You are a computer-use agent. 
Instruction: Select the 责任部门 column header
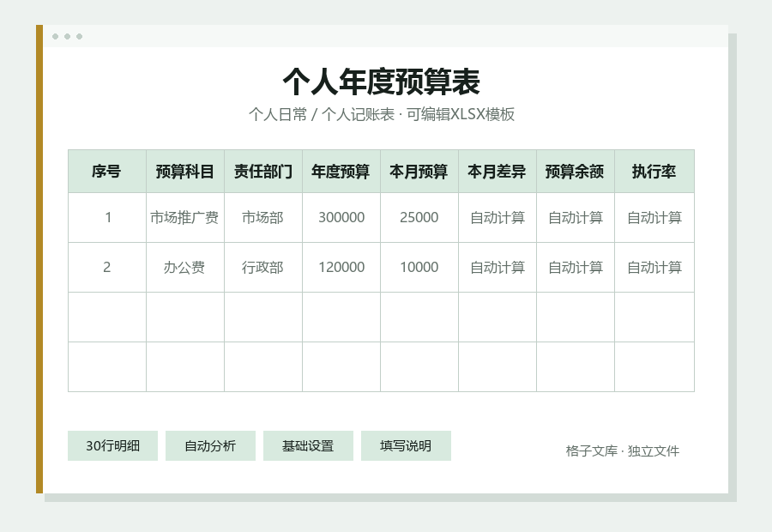pos(263,172)
